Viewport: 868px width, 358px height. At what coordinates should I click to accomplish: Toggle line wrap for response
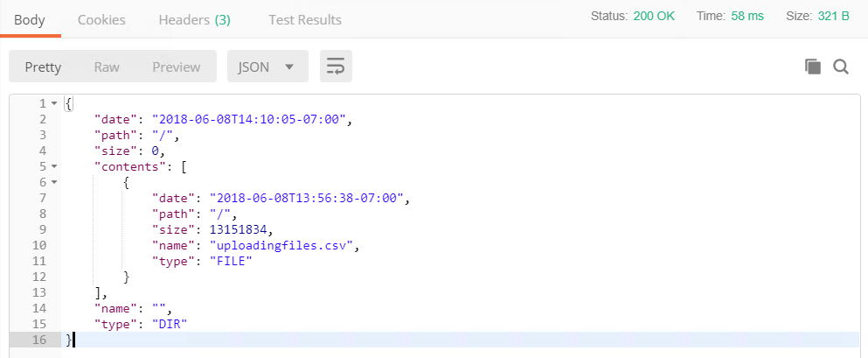(336, 67)
